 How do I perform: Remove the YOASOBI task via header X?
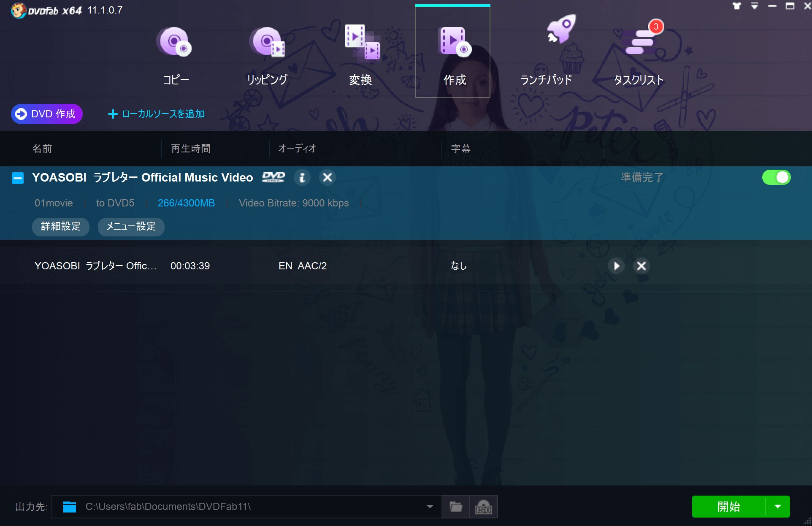[328, 178]
